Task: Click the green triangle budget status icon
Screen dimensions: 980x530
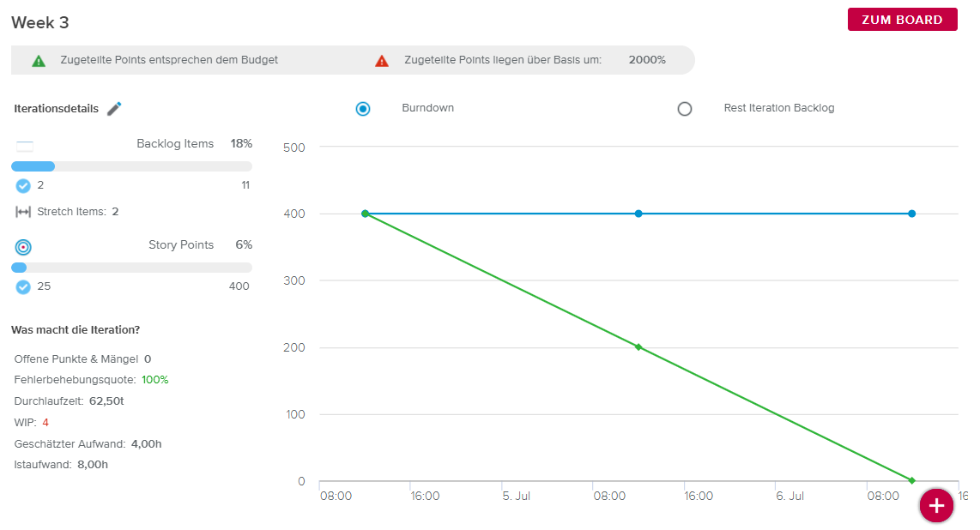Action: 39,61
